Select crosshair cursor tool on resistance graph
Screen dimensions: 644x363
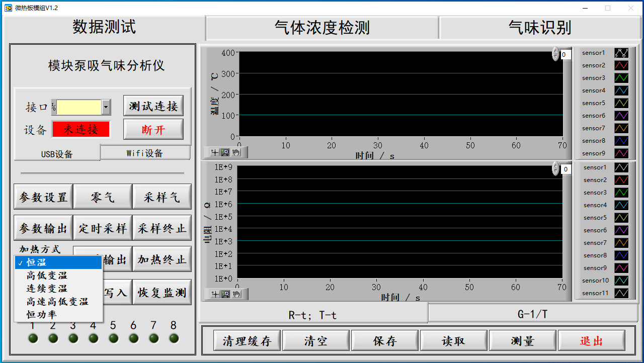click(215, 294)
